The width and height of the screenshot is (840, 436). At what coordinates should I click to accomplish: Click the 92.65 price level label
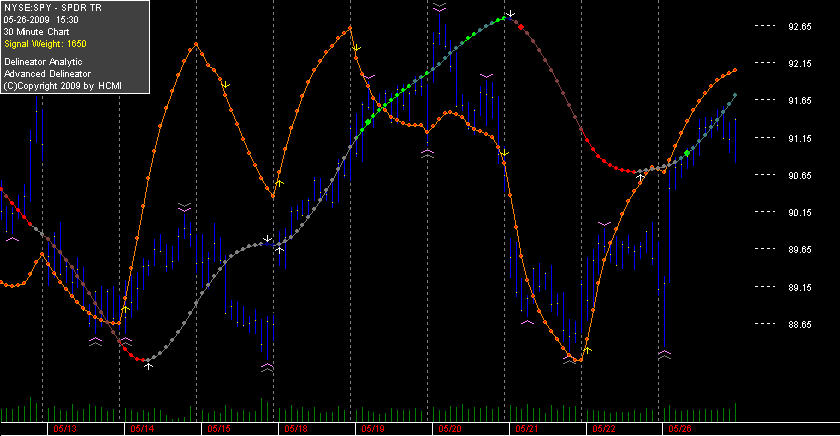click(x=799, y=26)
